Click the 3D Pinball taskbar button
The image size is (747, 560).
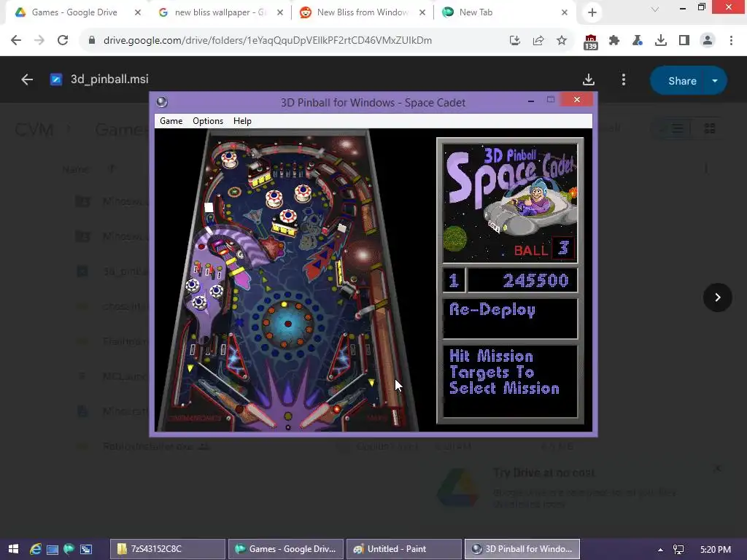click(x=522, y=549)
